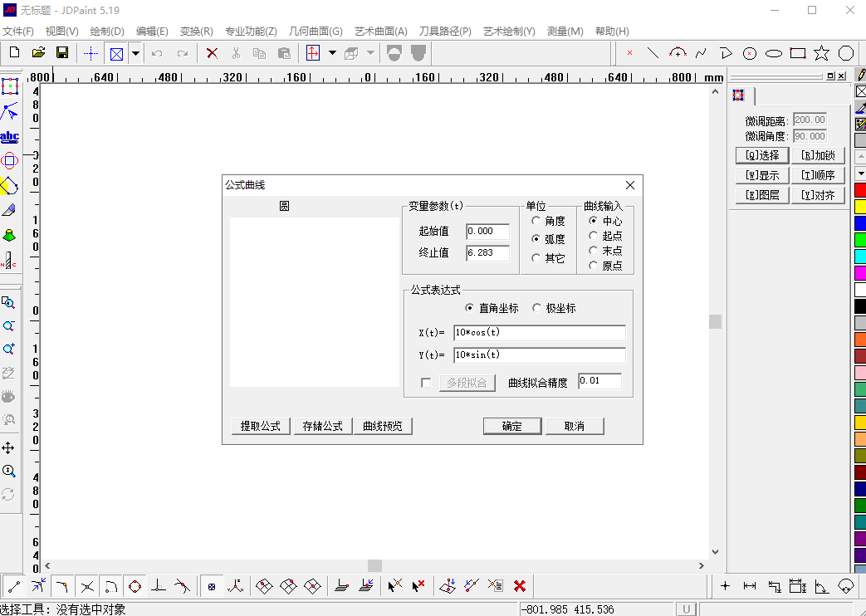Open the 绘制(D) menu
The height and width of the screenshot is (616, 866).
[107, 32]
